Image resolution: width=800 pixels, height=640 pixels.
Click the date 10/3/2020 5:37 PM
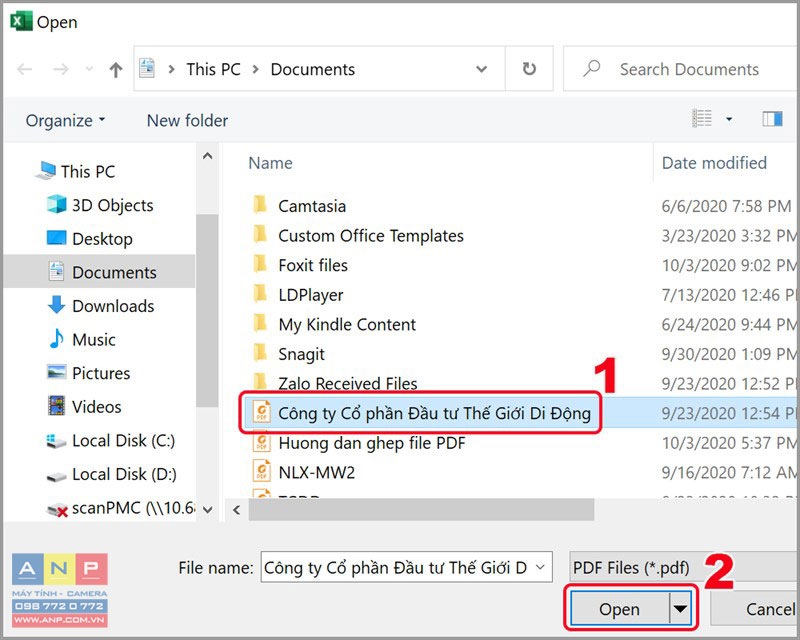click(730, 442)
